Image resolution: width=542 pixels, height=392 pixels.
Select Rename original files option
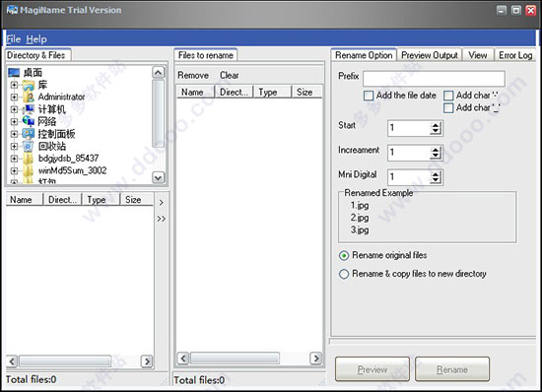(344, 255)
